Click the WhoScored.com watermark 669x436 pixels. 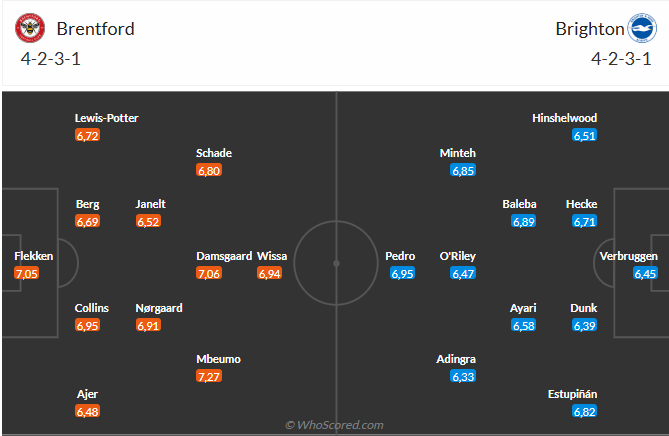point(334,425)
